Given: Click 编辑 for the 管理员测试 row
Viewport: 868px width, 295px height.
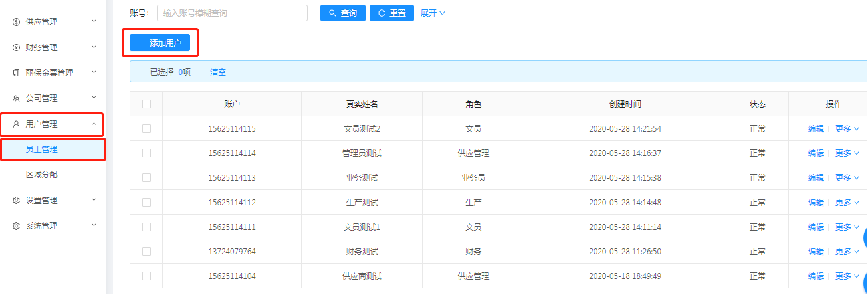Looking at the screenshot, I should pyautogui.click(x=815, y=153).
